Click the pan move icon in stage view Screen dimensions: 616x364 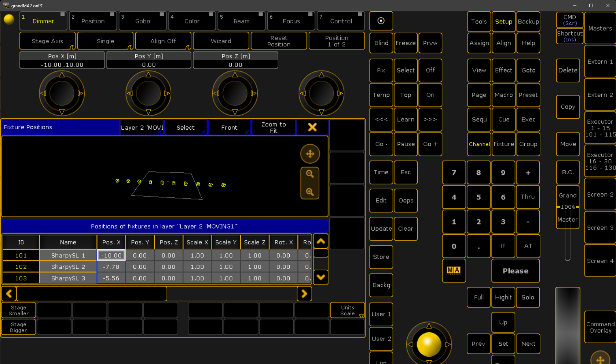(x=310, y=154)
